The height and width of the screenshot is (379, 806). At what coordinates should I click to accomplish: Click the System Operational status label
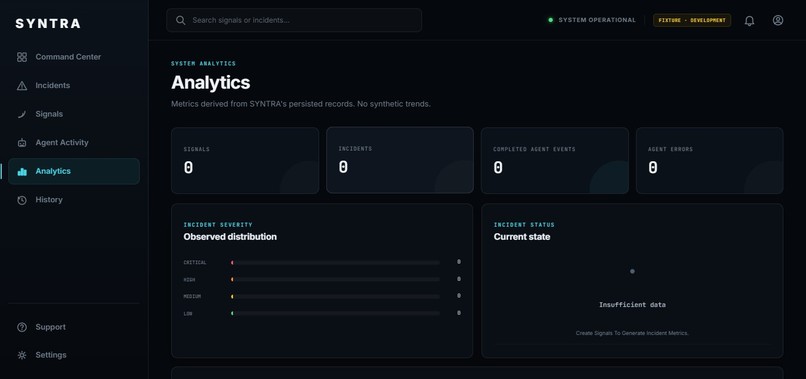pos(597,20)
